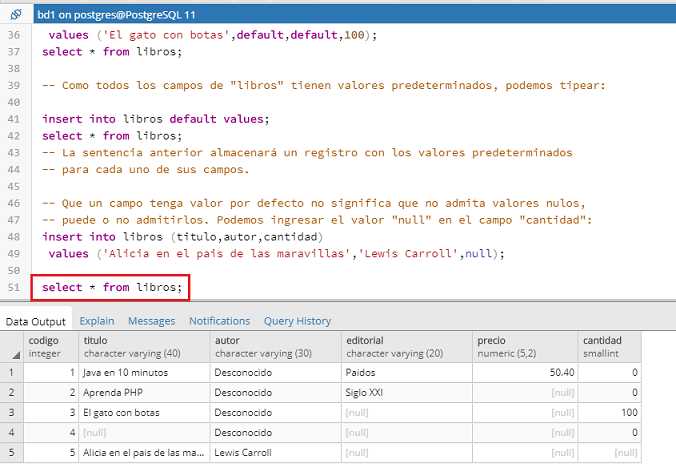676x476 pixels.
Task: Show the Notifications tab
Action: click(x=219, y=321)
